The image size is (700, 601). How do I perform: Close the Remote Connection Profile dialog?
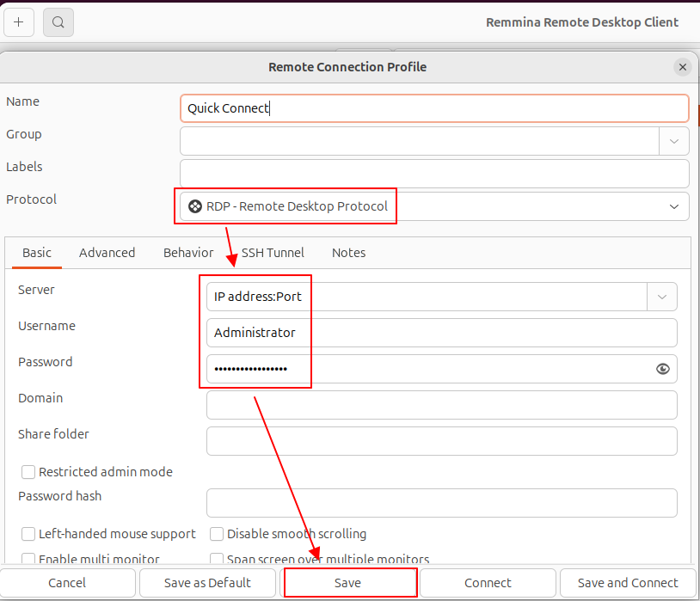tap(682, 67)
